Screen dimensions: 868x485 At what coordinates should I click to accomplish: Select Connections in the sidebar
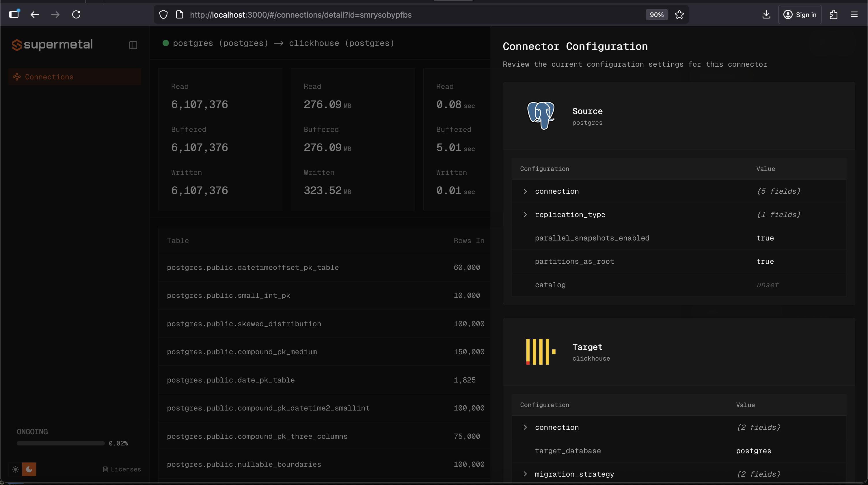click(x=49, y=77)
